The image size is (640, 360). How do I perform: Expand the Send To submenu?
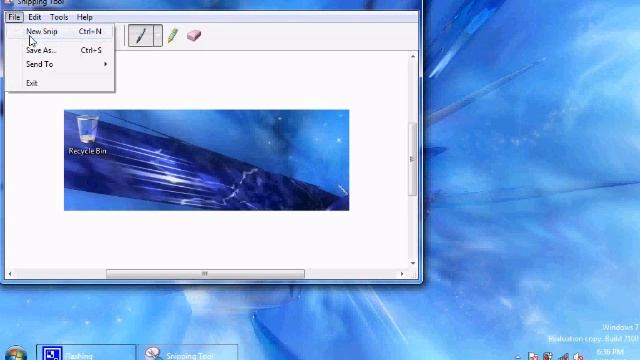coord(60,64)
